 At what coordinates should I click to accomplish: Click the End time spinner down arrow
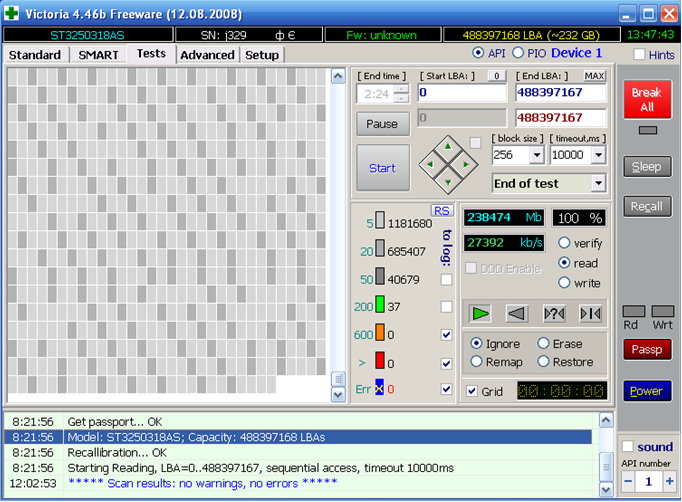[403, 99]
